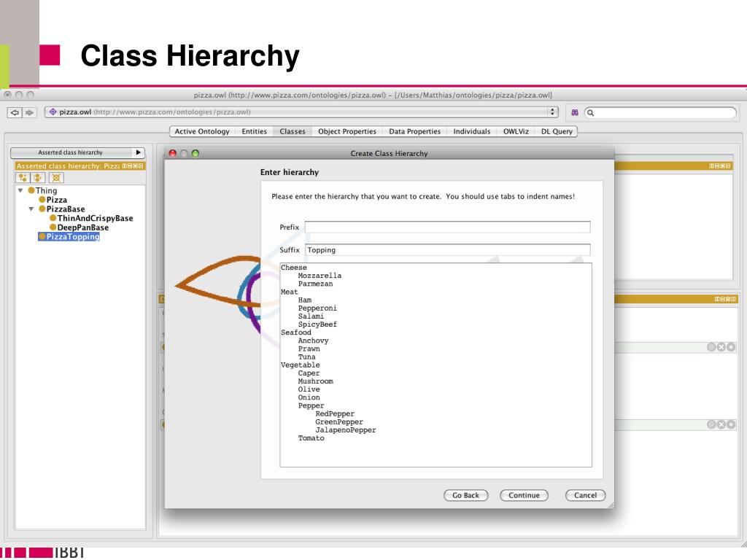Click the o edit icon in lower green row

pyautogui.click(x=731, y=424)
